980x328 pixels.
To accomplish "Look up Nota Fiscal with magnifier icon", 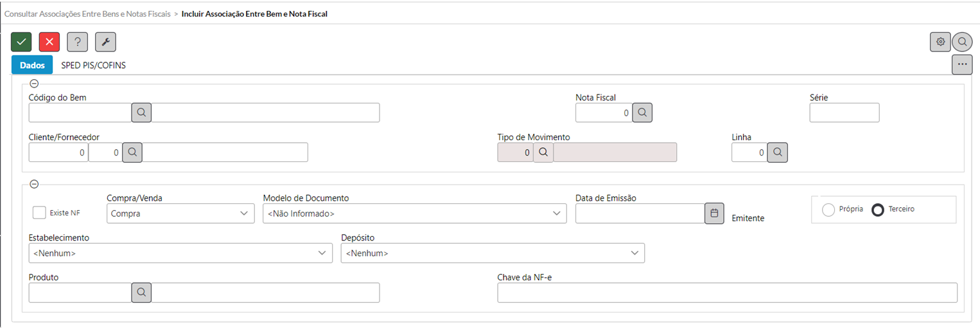I will click(x=642, y=113).
